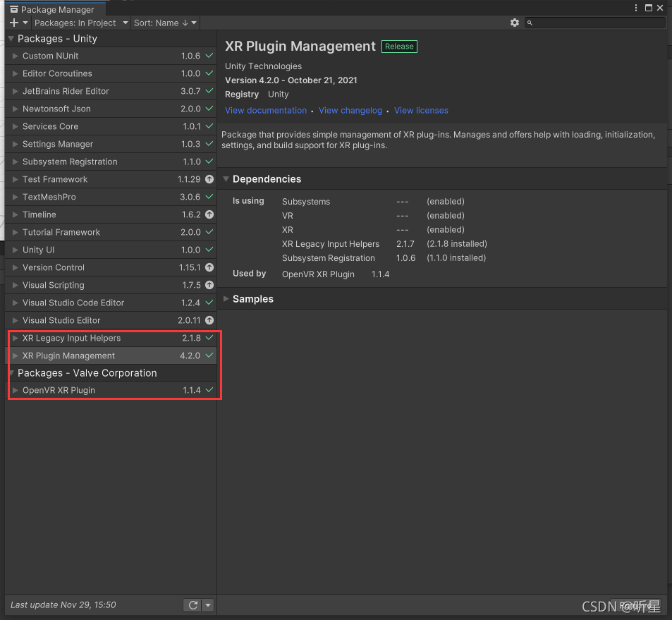Click Custom NUnit installed checkmark icon
The width and height of the screenshot is (672, 620).
tap(209, 55)
